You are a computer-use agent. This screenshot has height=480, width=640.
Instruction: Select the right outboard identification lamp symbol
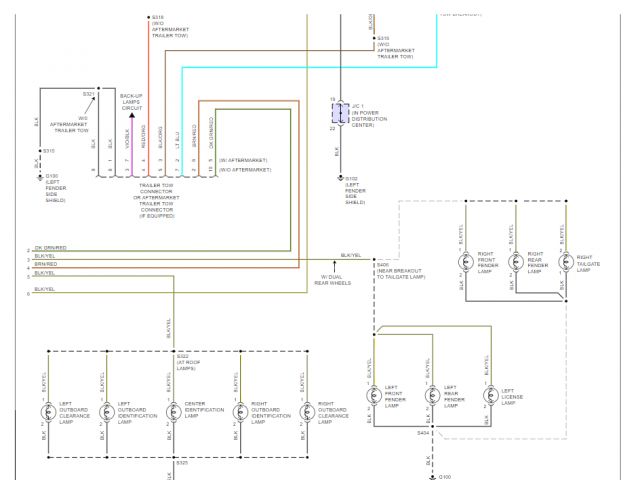coord(239,412)
